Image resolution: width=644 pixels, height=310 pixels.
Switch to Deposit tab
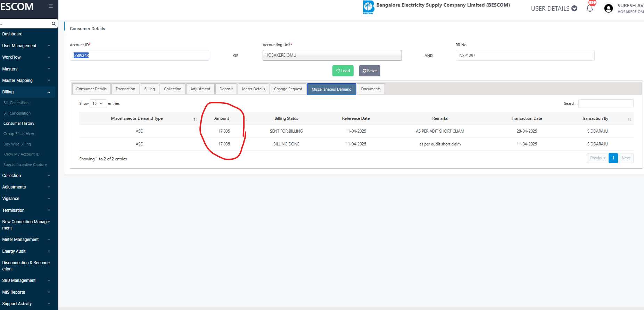pyautogui.click(x=226, y=89)
